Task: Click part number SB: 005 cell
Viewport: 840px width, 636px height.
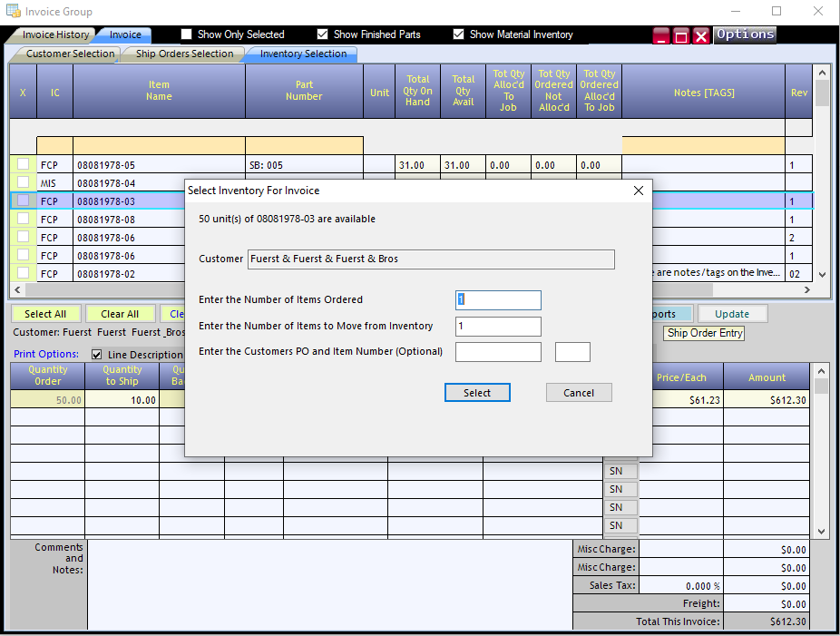Action: pyautogui.click(x=304, y=165)
